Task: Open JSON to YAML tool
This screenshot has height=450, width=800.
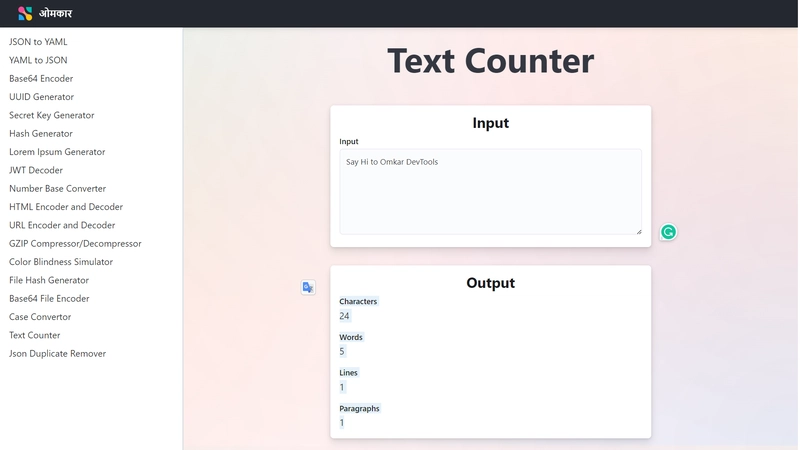Action: pos(38,42)
